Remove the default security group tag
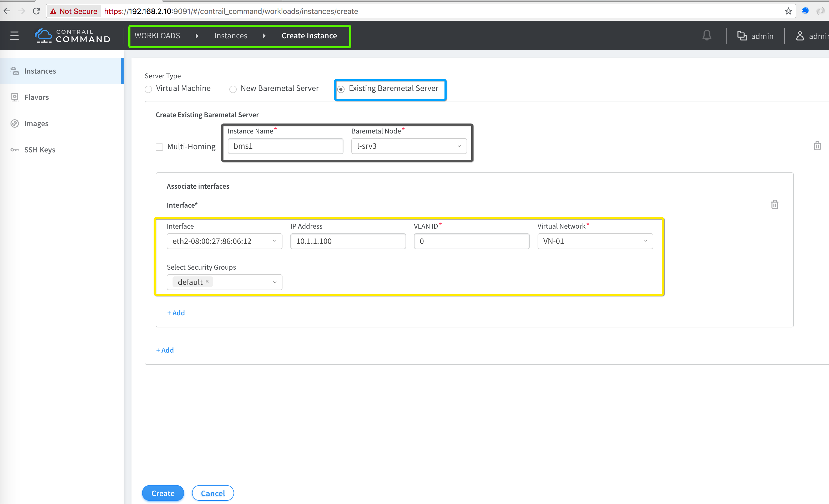Image resolution: width=829 pixels, height=504 pixels. (x=207, y=281)
